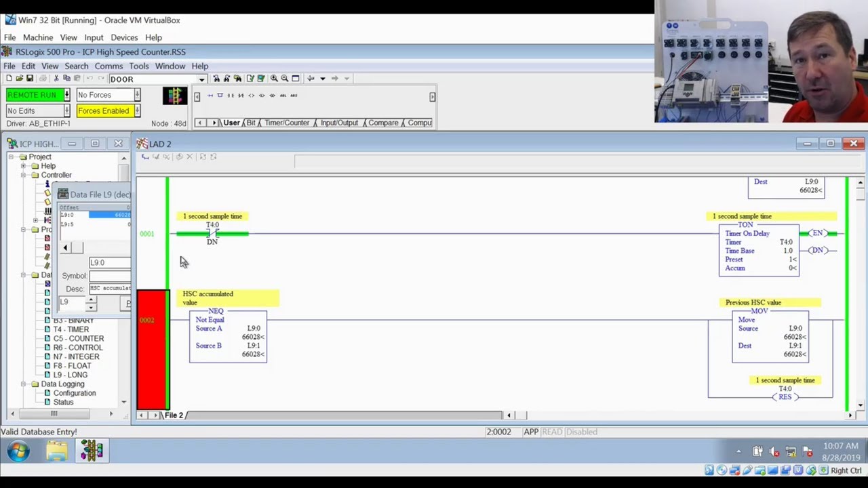Screen dimensions: 868x488
Task: Switch to the Input/Output instruction tab
Action: [x=339, y=123]
